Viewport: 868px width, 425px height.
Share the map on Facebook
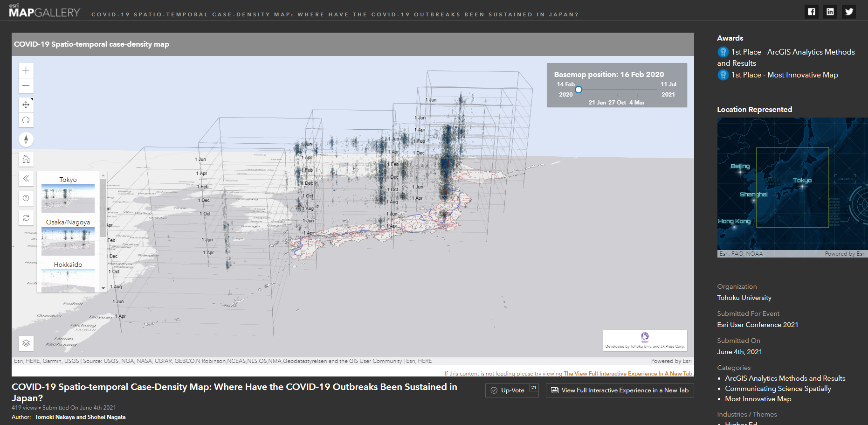click(812, 12)
